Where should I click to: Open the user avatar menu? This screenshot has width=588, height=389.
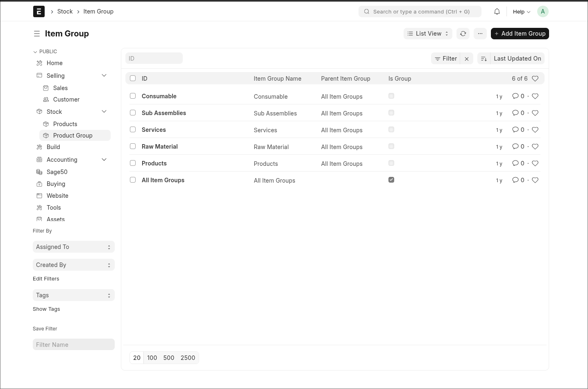click(x=543, y=11)
